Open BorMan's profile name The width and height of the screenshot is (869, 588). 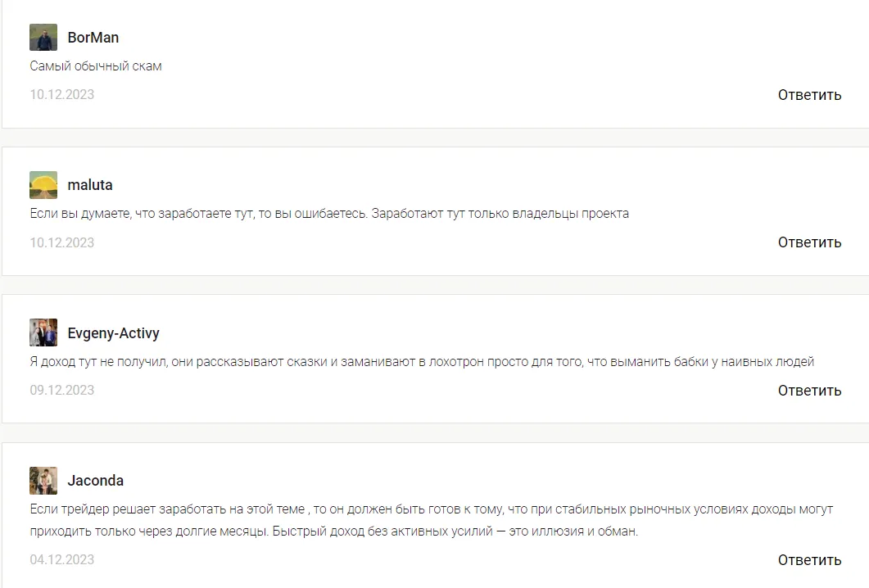[93, 37]
